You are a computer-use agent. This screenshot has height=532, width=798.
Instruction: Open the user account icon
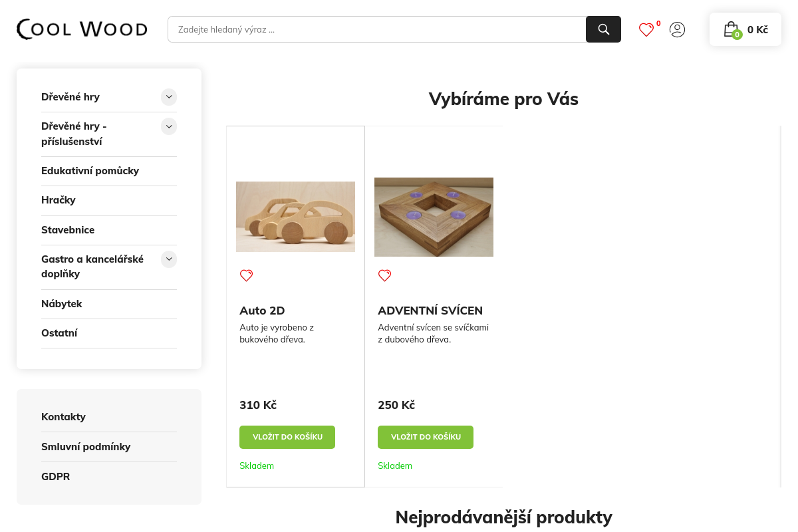[x=677, y=29]
